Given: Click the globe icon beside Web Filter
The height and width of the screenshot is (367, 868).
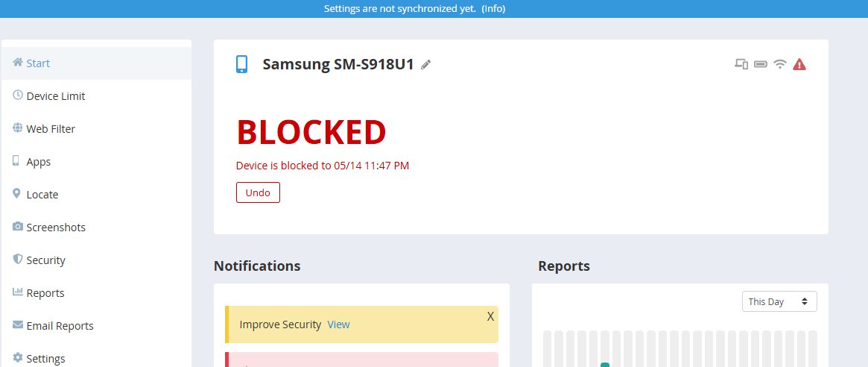Looking at the screenshot, I should (x=18, y=128).
